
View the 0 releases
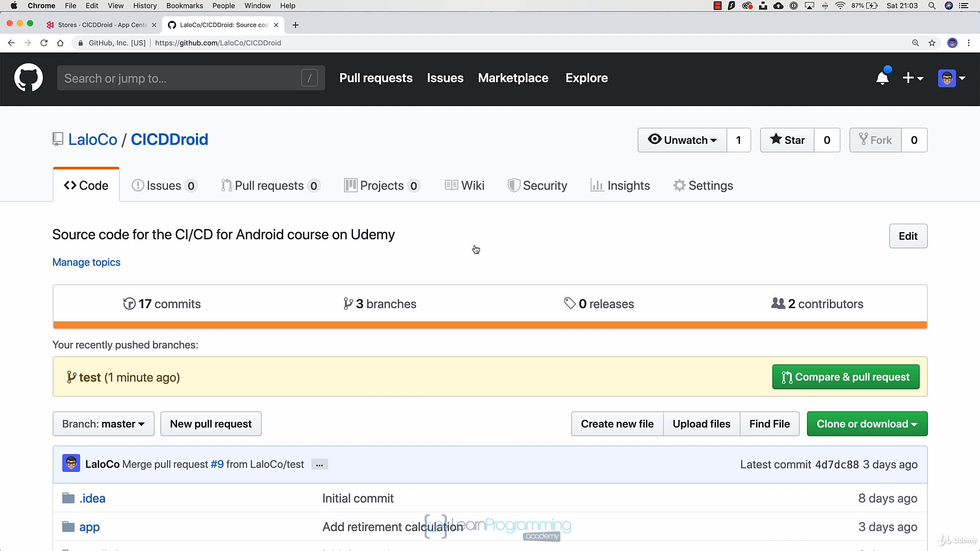[x=599, y=304]
